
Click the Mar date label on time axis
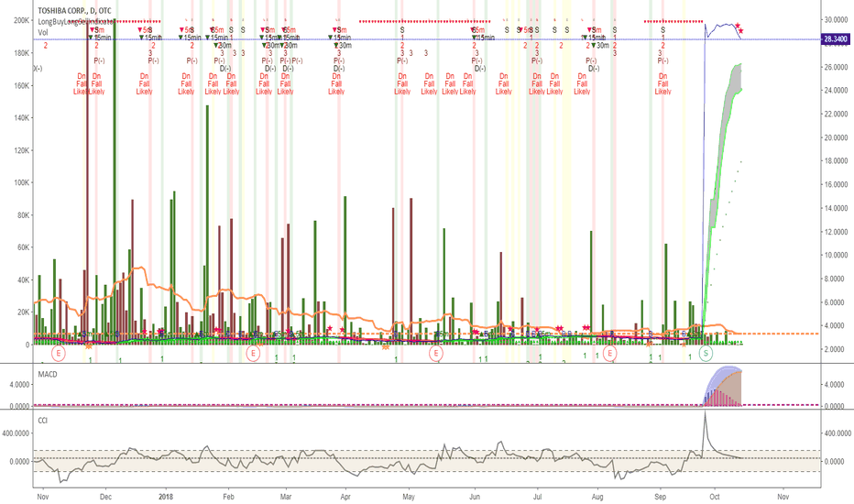click(285, 497)
